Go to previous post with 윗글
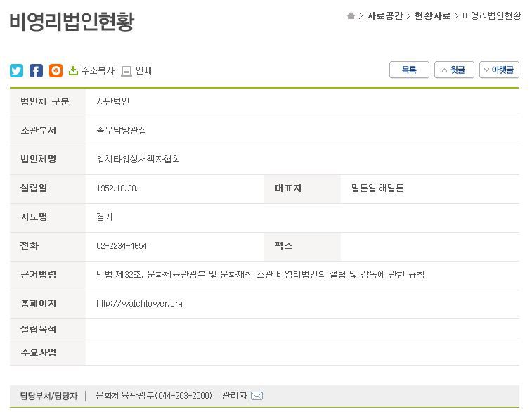The image size is (532, 412). click(454, 70)
